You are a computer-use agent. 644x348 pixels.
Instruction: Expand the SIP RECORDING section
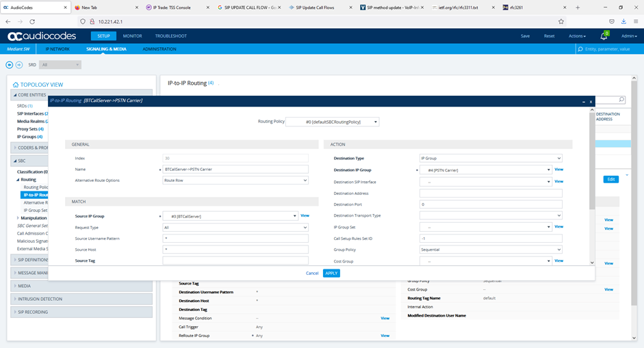tap(81, 312)
